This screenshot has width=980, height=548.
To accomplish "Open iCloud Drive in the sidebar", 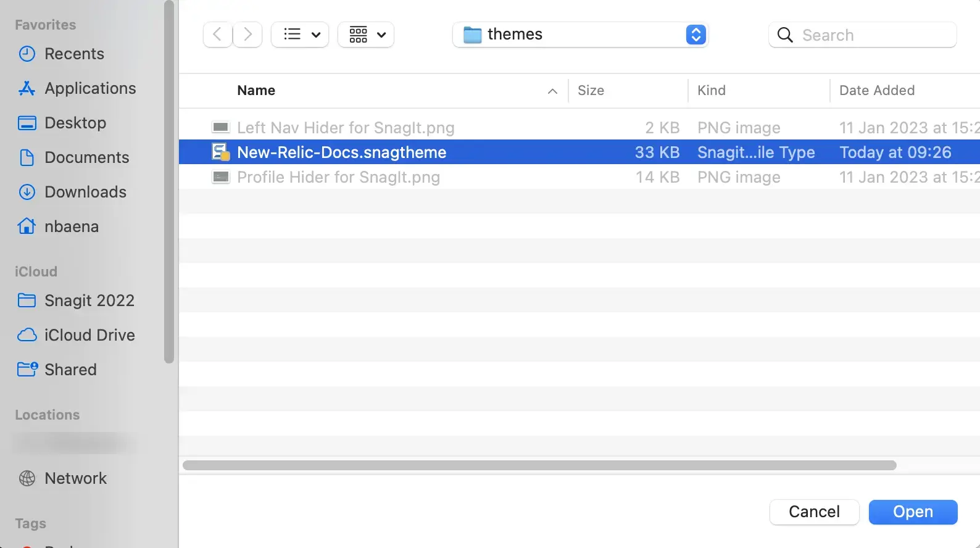I will [x=89, y=335].
